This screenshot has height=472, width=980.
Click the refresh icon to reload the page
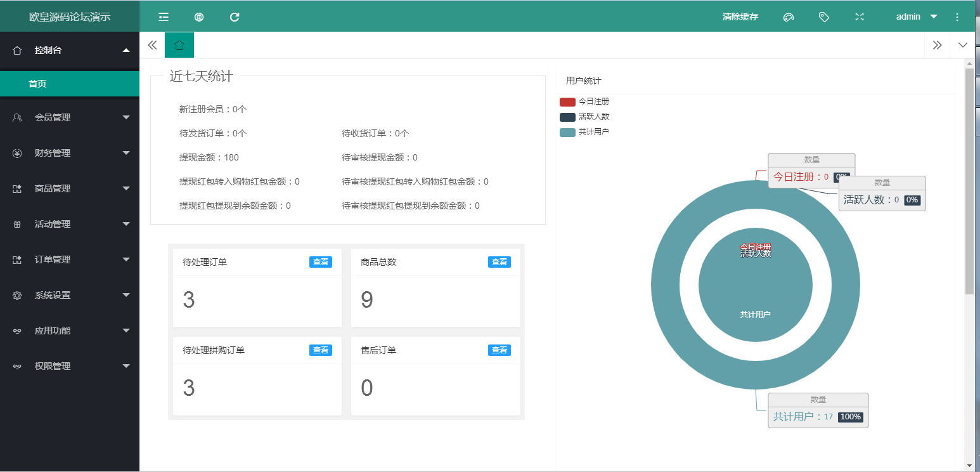click(x=234, y=16)
